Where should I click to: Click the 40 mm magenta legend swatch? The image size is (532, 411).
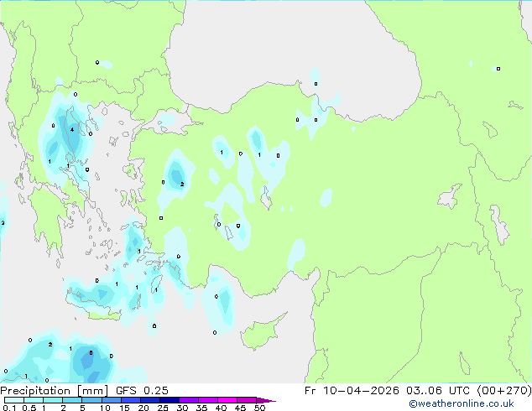(x=227, y=400)
